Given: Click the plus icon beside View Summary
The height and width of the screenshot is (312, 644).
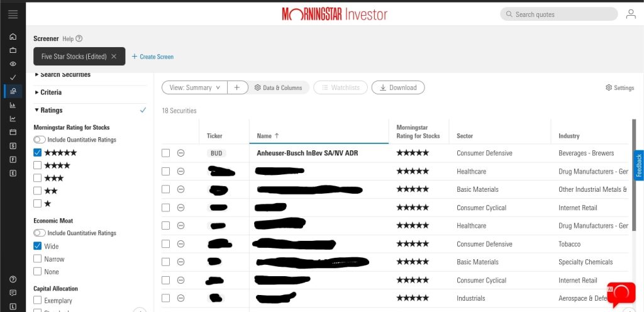Looking at the screenshot, I should [237, 87].
